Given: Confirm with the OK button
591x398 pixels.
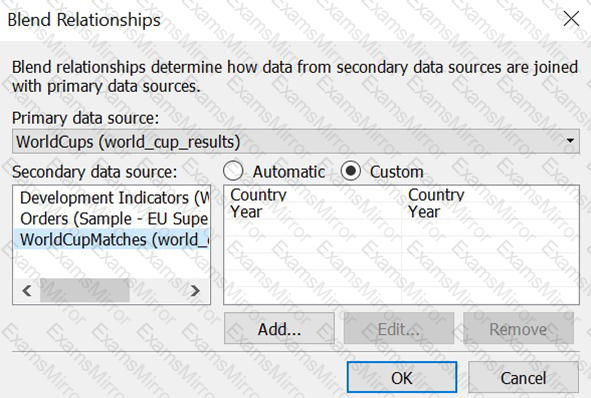Looking at the screenshot, I should coord(402,378).
